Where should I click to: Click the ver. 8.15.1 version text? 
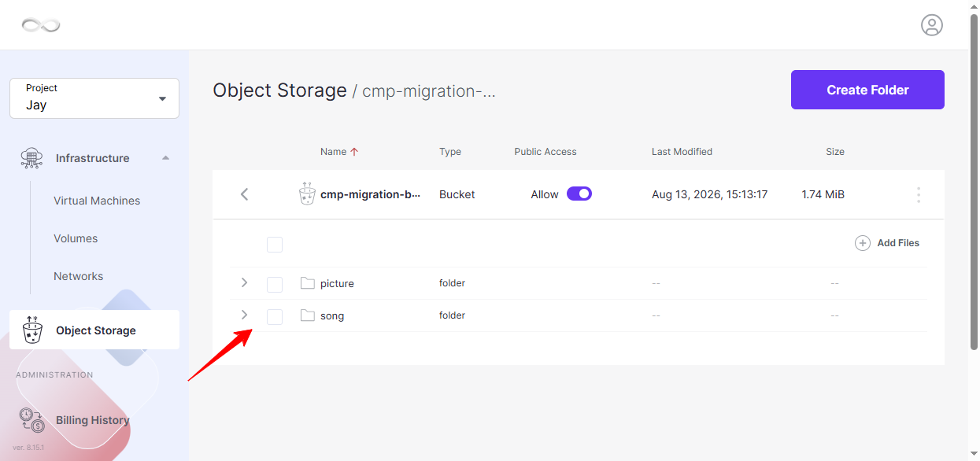click(x=28, y=448)
